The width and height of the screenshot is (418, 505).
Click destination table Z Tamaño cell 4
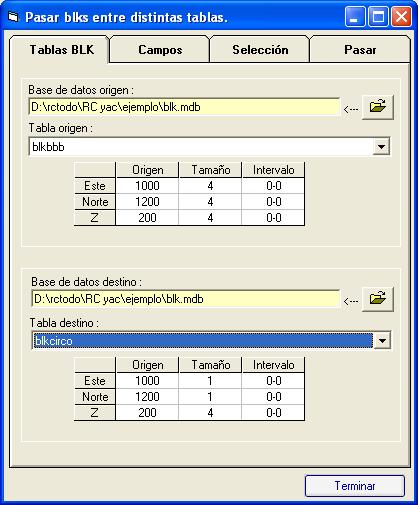(210, 413)
